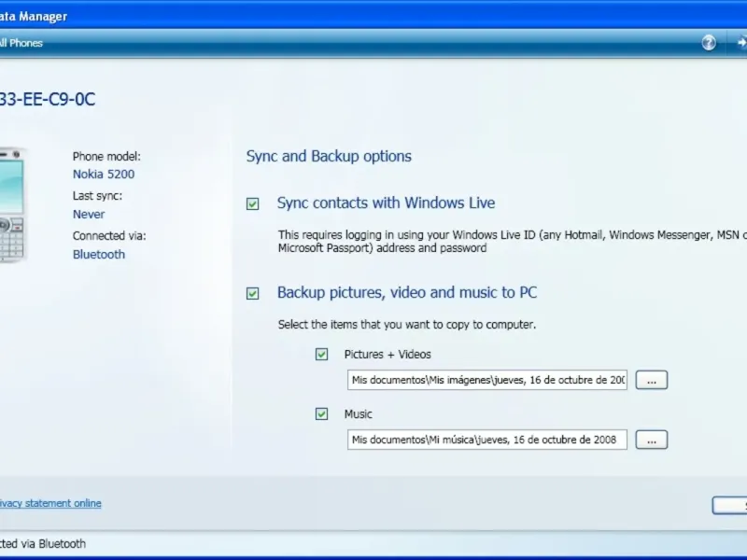Click the Phone model: label
Viewport: 747px width, 560px height.
(106, 156)
